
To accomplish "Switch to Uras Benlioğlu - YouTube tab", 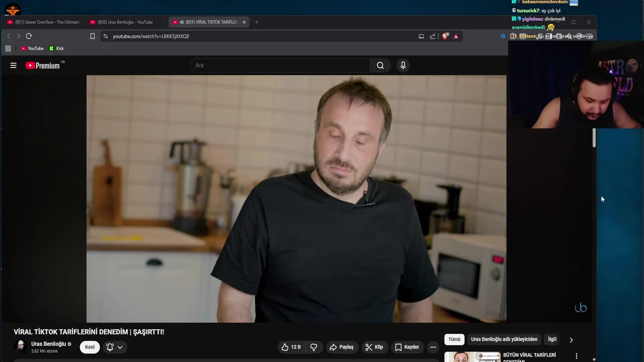I will click(x=126, y=22).
